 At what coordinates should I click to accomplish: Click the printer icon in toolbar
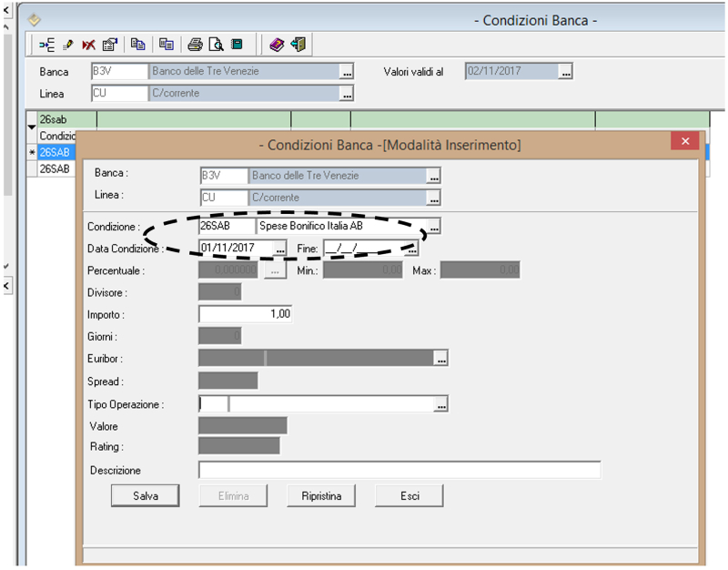(195, 44)
